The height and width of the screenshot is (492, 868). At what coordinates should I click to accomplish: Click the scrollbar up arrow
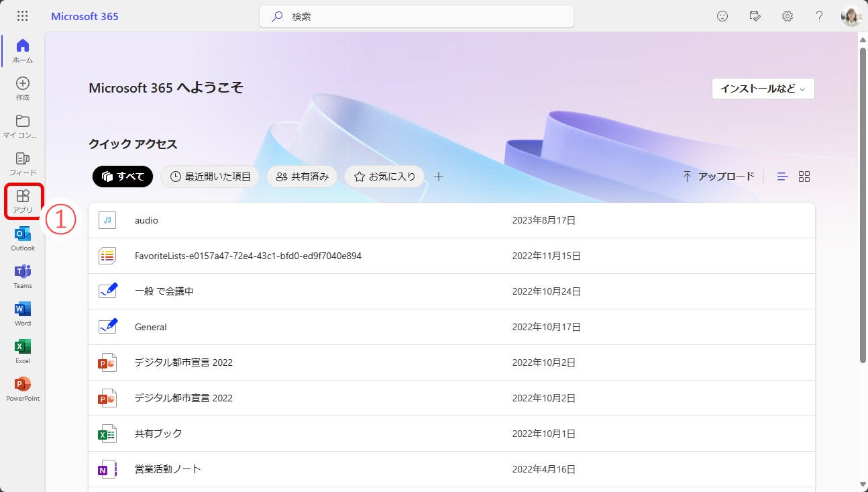pos(862,39)
